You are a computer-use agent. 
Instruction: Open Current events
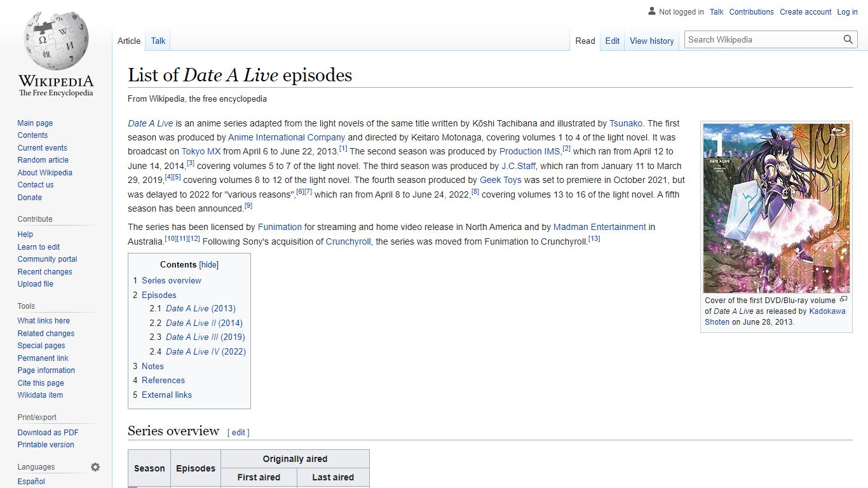42,148
